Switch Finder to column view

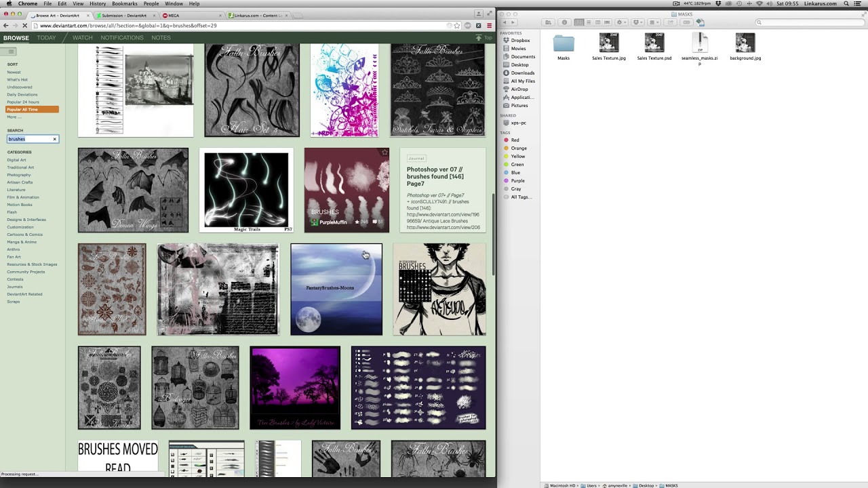click(597, 22)
